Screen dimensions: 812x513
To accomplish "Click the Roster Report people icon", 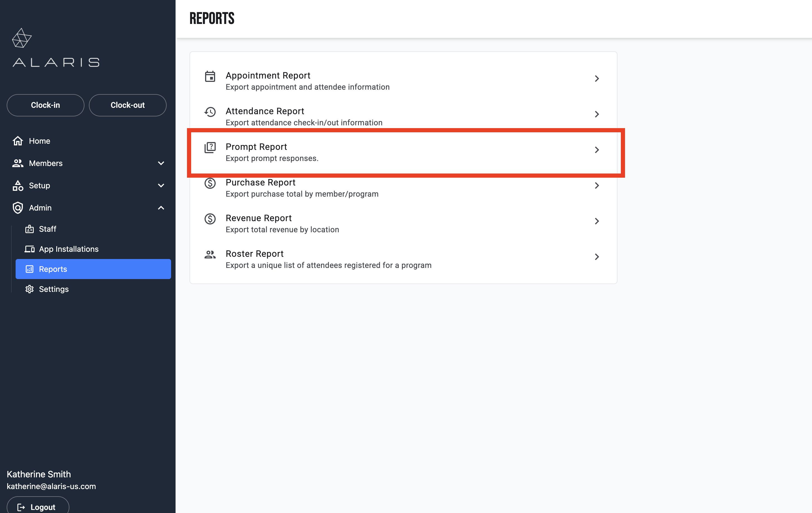I will (x=210, y=255).
